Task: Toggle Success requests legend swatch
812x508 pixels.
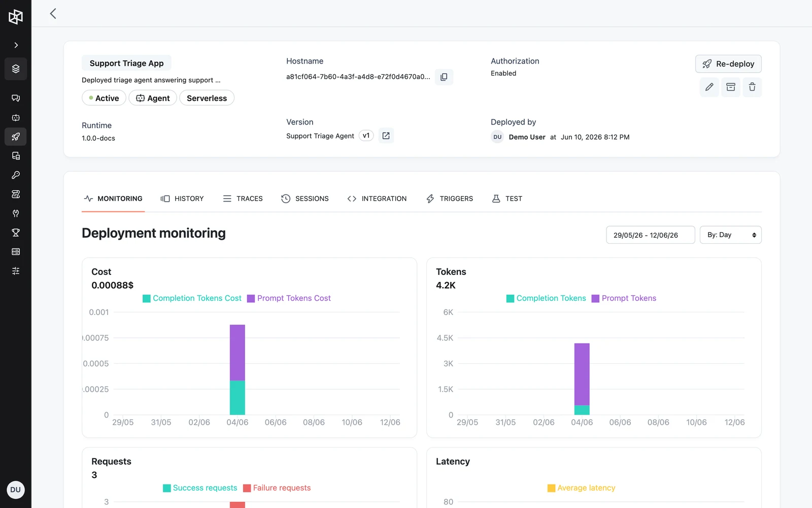Action: pos(167,488)
